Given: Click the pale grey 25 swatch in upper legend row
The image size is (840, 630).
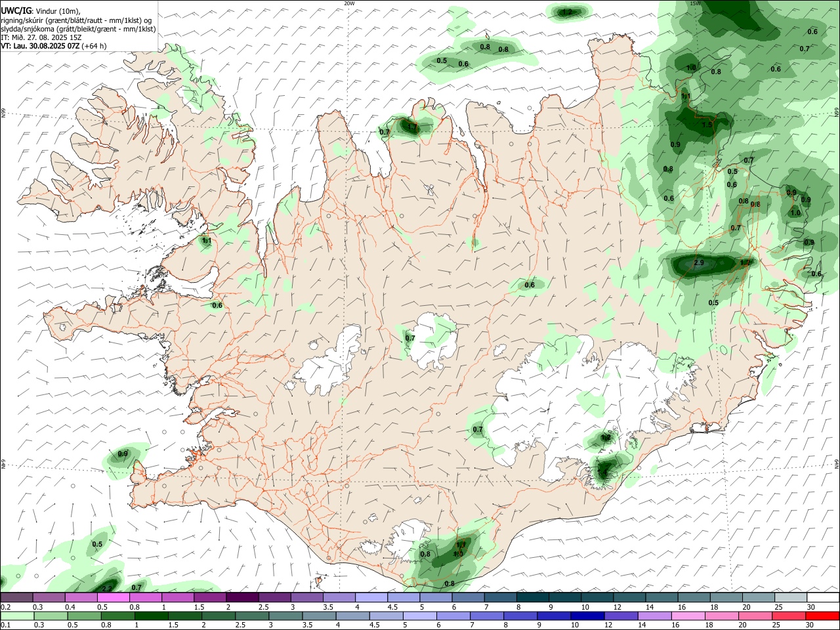Looking at the screenshot, I should tap(790, 597).
